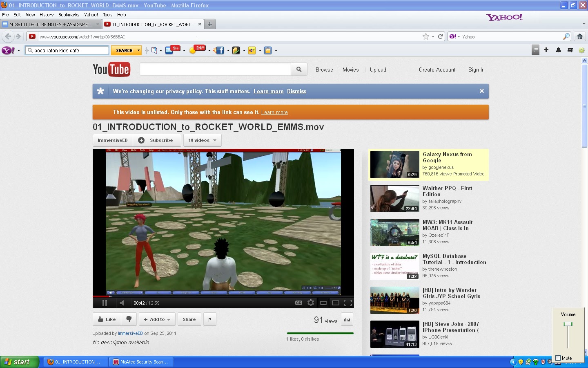Adjust the Volume slider handle
588x368 pixels.
click(x=568, y=324)
